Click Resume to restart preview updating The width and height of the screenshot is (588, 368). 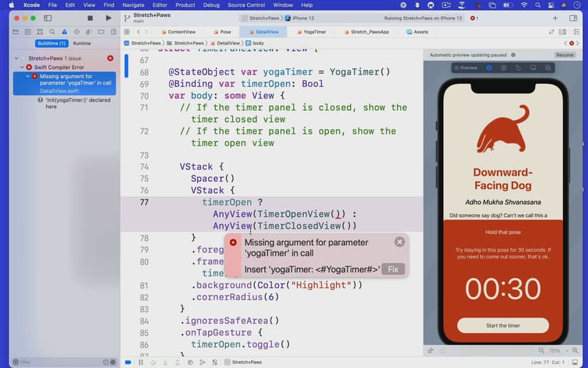click(x=565, y=55)
